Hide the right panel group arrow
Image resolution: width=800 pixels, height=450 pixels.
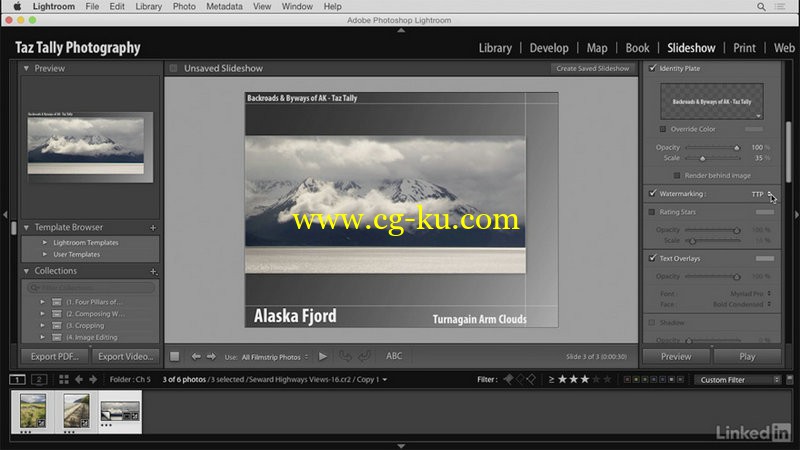point(796,215)
